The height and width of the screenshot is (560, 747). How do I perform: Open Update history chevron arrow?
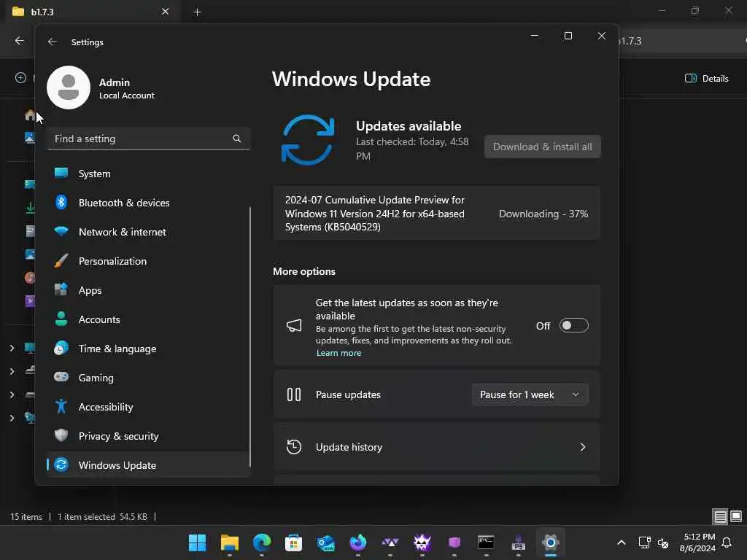[582, 447]
